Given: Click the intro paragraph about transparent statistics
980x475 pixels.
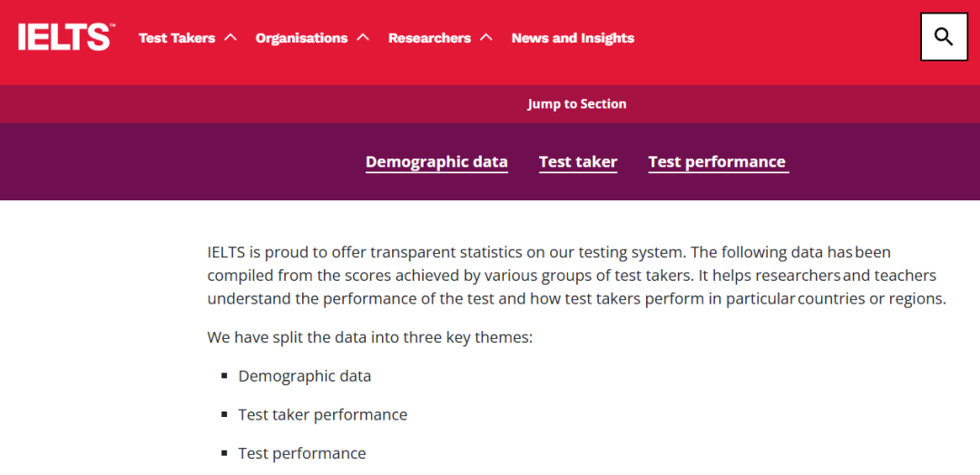Looking at the screenshot, I should (576, 275).
